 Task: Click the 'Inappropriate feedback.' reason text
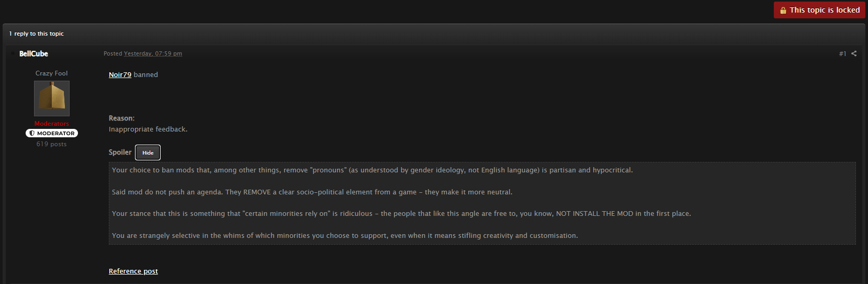148,129
